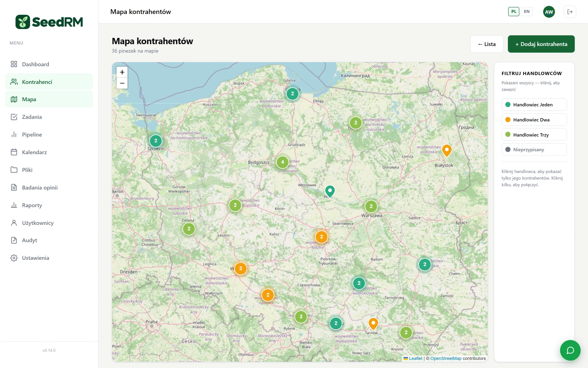The width and height of the screenshot is (588, 368).
Task: Click the Pipeline bar-chart icon
Action: [x=14, y=135]
